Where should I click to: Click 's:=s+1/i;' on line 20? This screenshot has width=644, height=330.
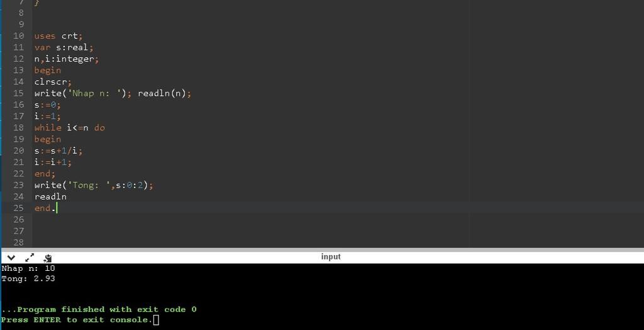pos(58,151)
